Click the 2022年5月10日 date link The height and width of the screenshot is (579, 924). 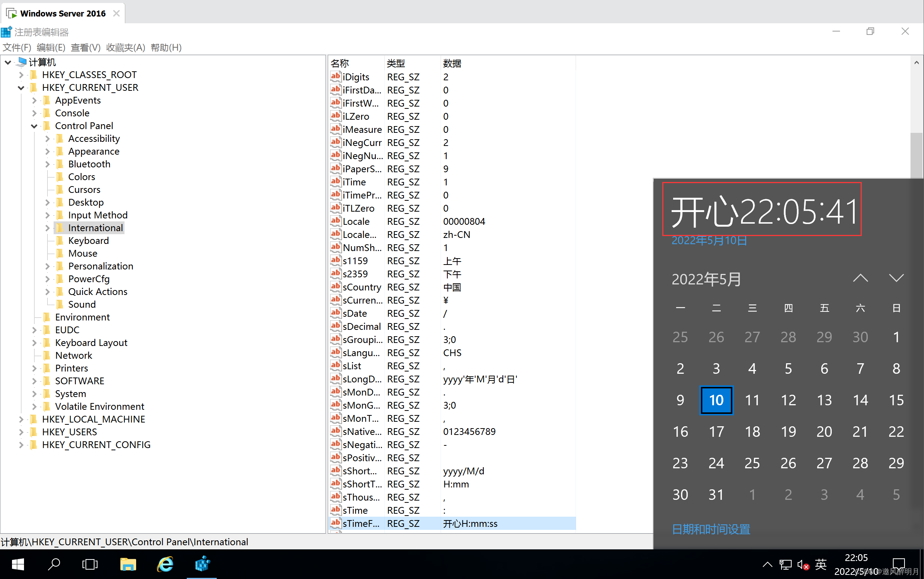click(x=709, y=241)
